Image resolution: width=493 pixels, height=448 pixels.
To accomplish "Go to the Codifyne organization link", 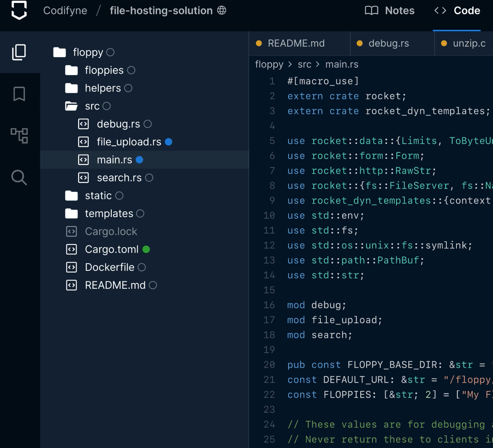I will click(65, 10).
